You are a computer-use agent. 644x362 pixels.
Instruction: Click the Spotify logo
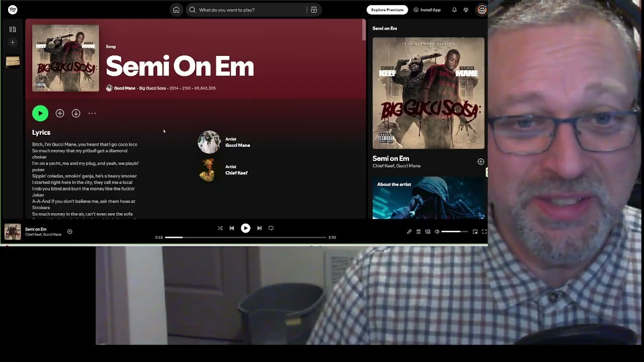pos(13,10)
